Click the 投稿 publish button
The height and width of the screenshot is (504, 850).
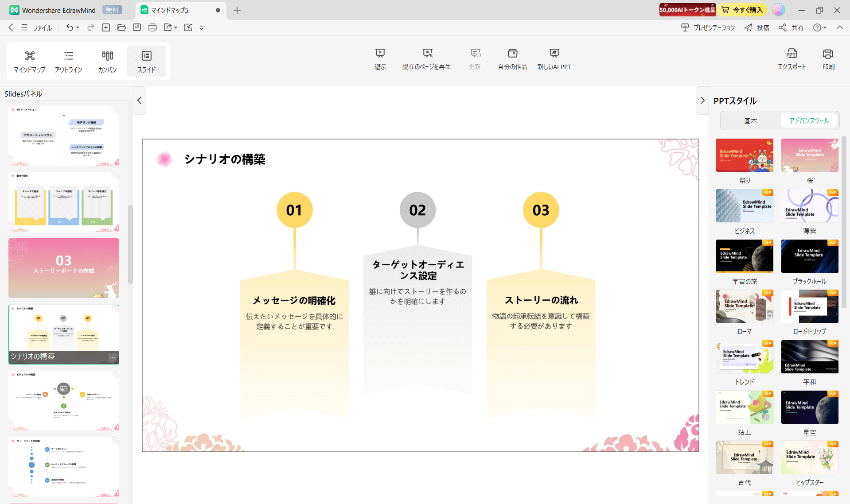pos(757,27)
